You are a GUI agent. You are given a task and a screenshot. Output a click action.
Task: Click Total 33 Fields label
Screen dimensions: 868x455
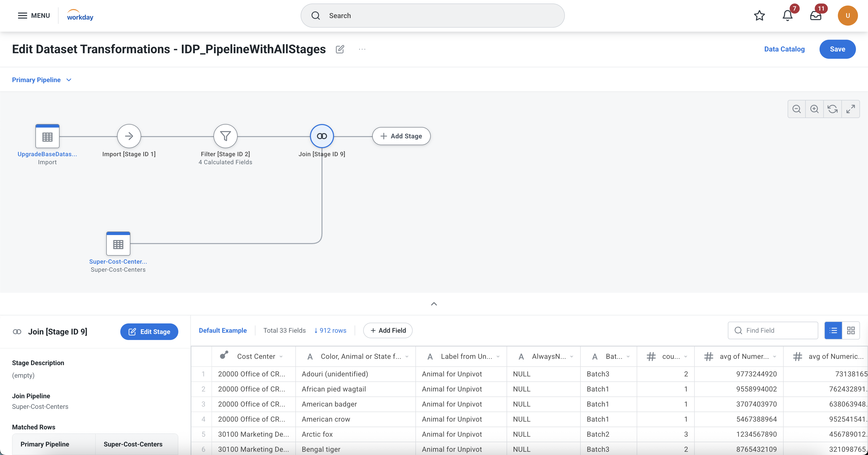pyautogui.click(x=284, y=330)
